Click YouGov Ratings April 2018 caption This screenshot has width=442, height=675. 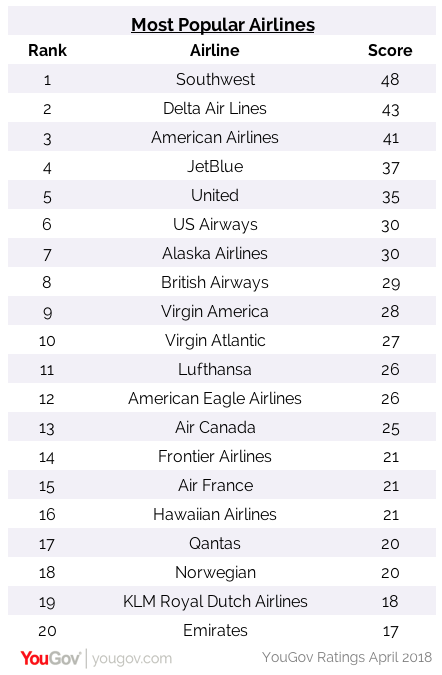(x=347, y=658)
